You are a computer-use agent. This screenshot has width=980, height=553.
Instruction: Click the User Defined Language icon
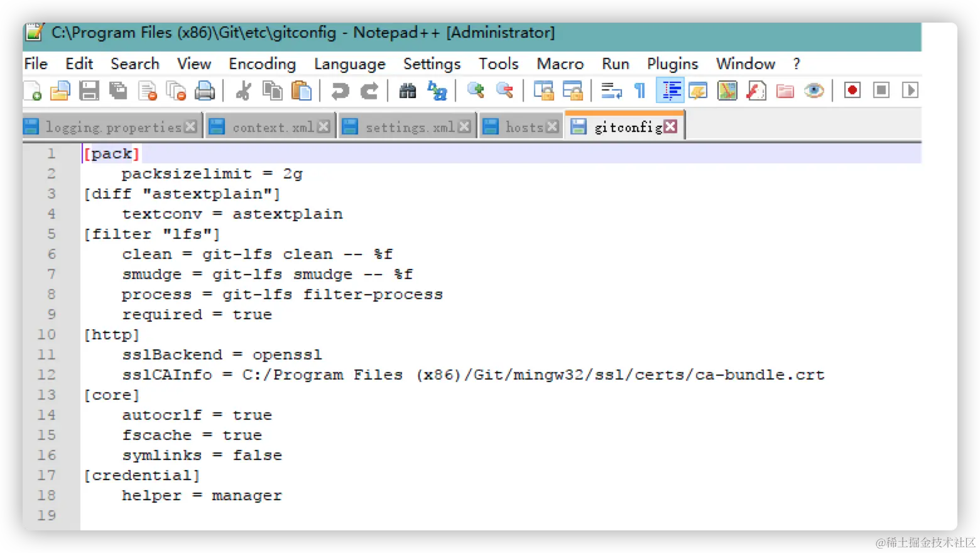[x=698, y=91]
